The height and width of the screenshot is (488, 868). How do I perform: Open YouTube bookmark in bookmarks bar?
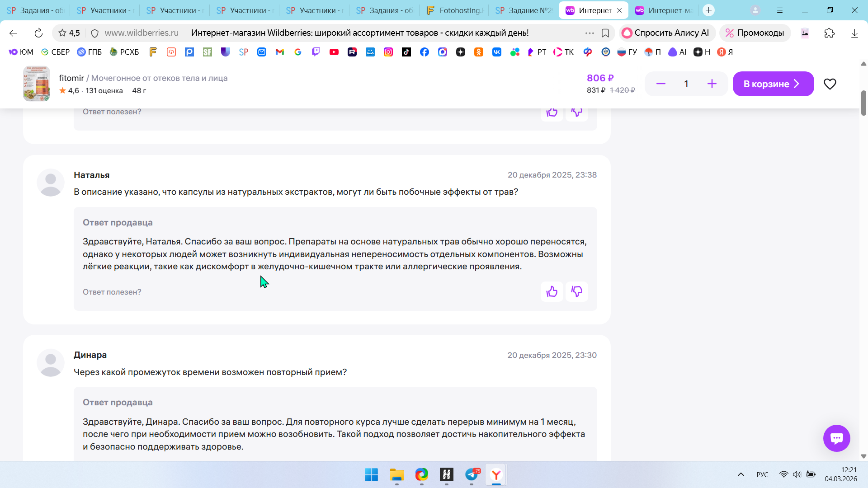pos(334,52)
